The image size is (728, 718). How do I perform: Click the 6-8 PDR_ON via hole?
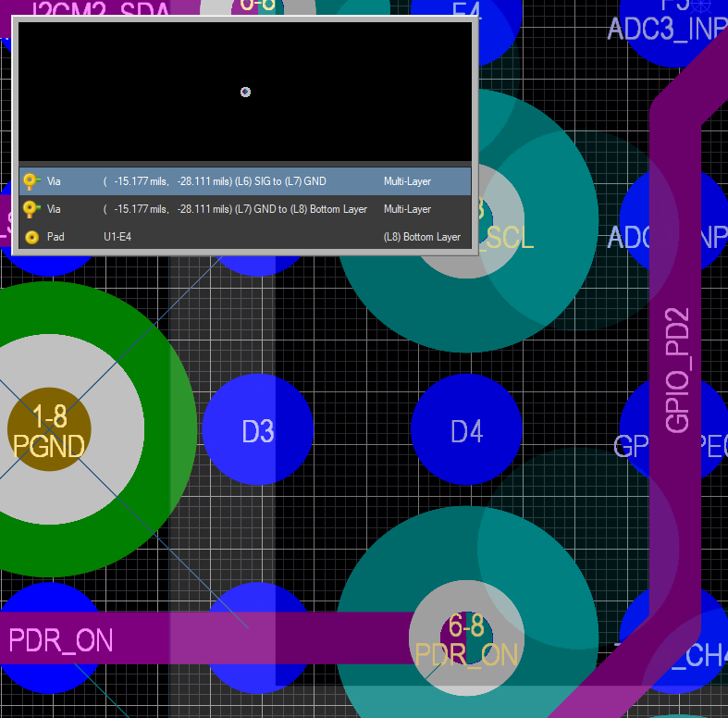(x=466, y=637)
